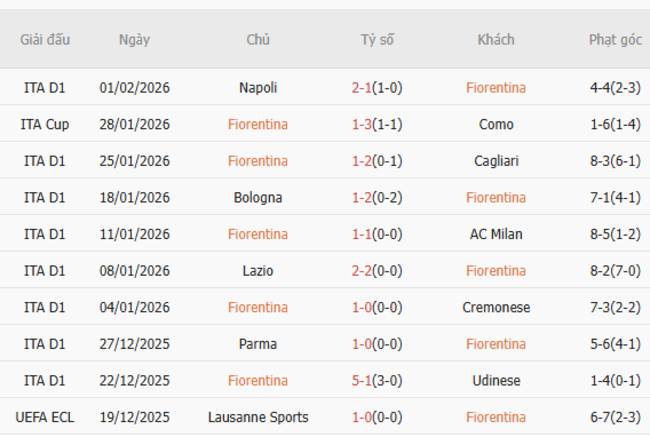The width and height of the screenshot is (650, 437).
Task: Click the UEFA ECL competition label
Action: point(45,417)
